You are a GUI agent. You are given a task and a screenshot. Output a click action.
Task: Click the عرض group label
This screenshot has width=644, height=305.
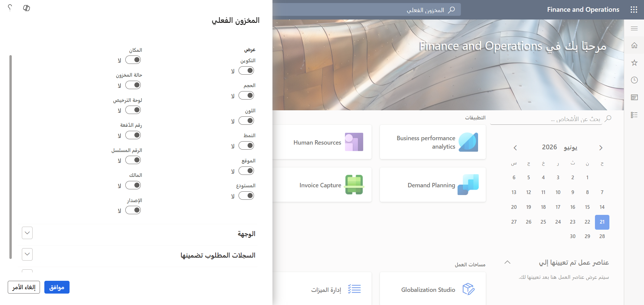point(250,50)
